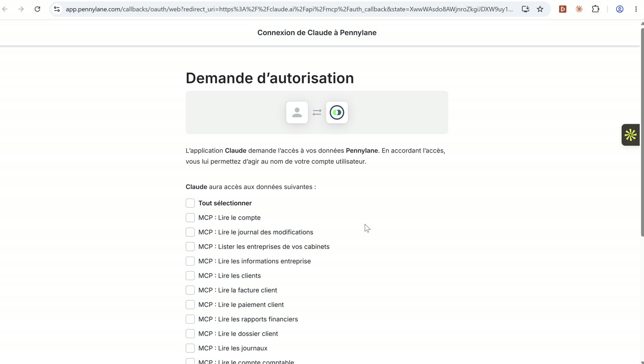Click the floating Claude side panel button
Screen dimensions: 644x364
coord(630,135)
